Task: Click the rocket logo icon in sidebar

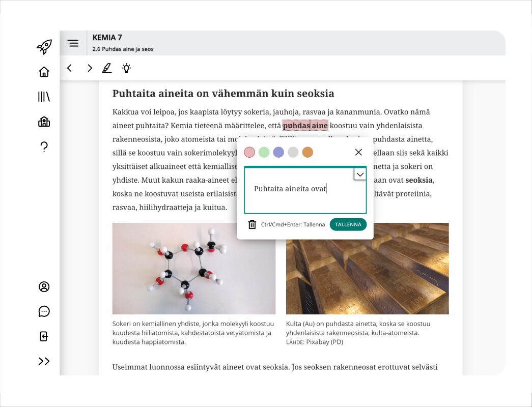Action: pos(44,47)
